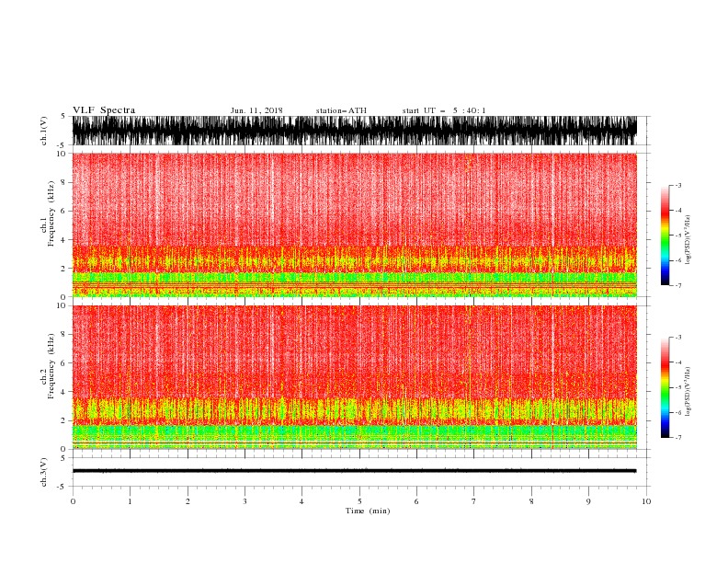This screenshot has width=728, height=563.
Task: Click the "-5" tick of ch.3(V) axis
Action: coord(63,487)
